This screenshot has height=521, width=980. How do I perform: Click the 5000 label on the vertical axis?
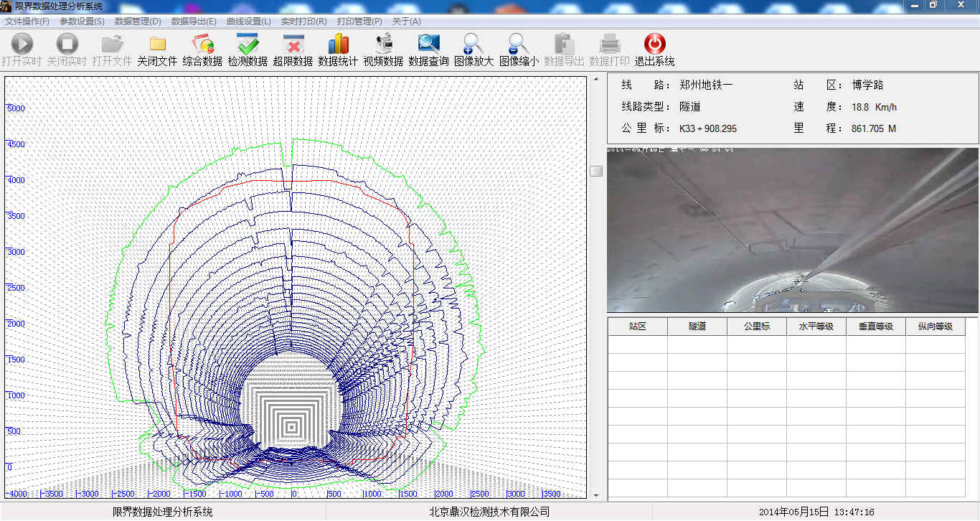pos(16,108)
